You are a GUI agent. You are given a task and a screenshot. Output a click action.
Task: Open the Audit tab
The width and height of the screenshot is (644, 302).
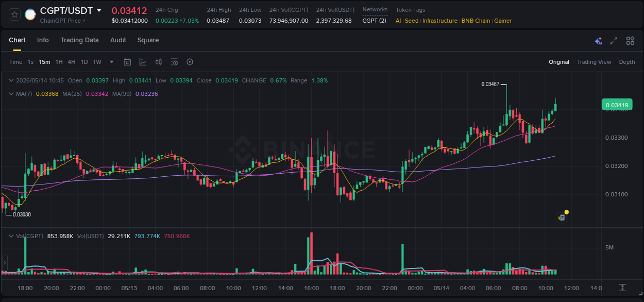[x=118, y=40]
